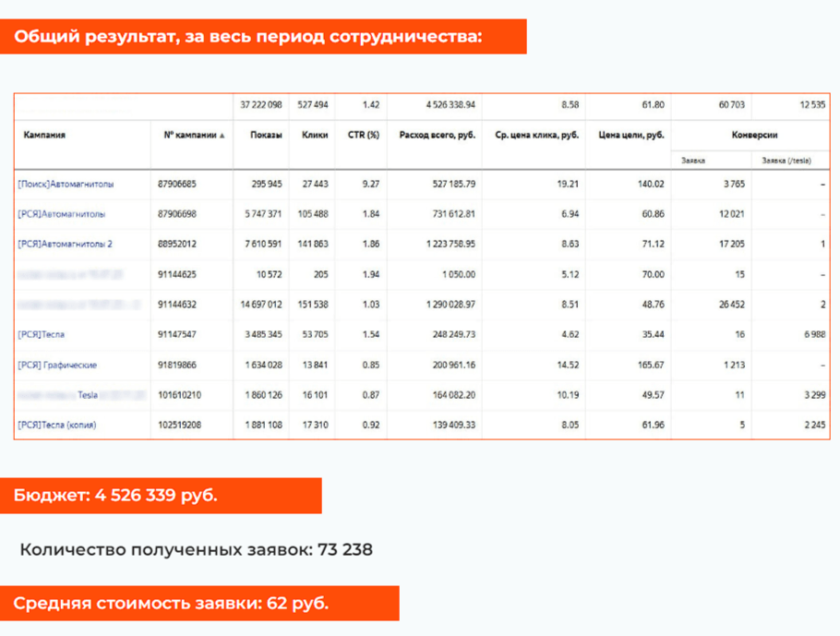Sort by the № кампании column arrow
The image size is (840, 636).
pyautogui.click(x=222, y=136)
